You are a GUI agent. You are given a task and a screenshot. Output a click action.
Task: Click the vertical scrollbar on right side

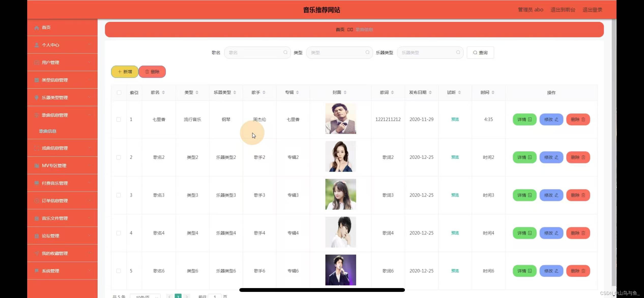tap(614, 153)
